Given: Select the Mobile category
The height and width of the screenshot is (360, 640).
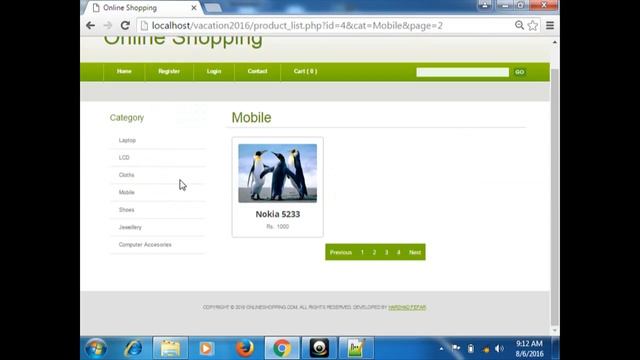Looking at the screenshot, I should point(127,192).
